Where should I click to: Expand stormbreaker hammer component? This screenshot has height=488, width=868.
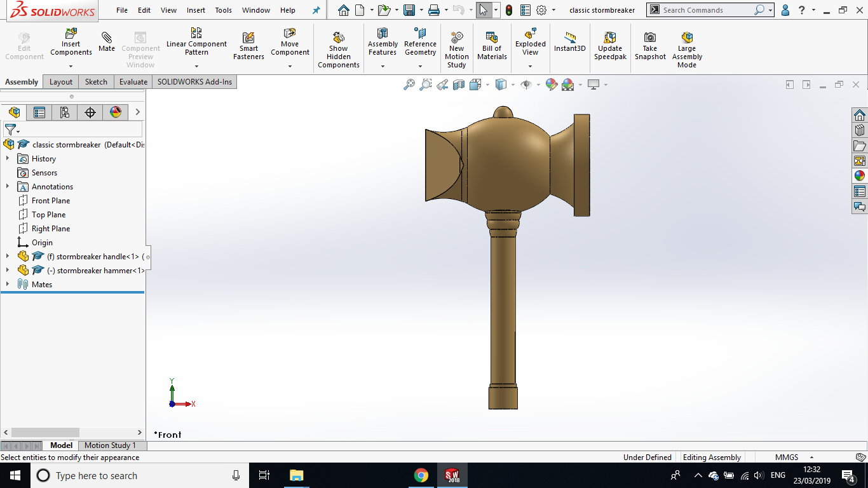tap(8, 271)
